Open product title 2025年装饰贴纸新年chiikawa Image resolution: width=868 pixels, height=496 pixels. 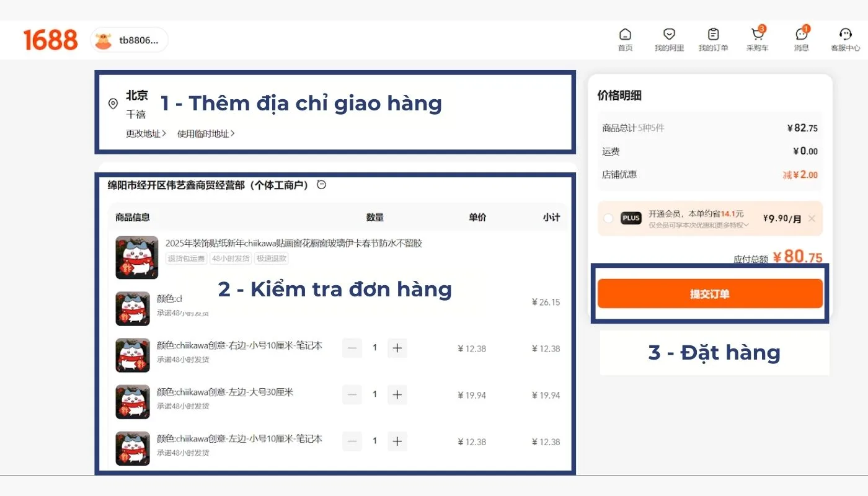[x=293, y=243]
